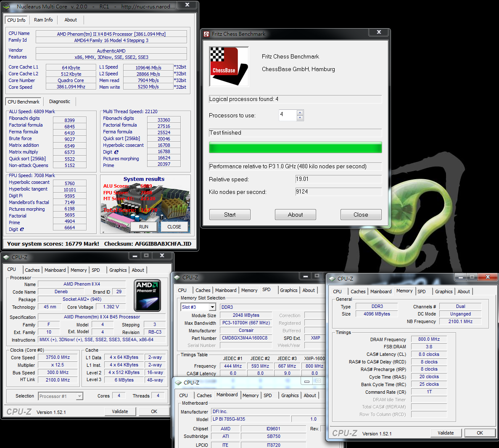499x448 pixels.
Task: Click the DRAM Frequency 800.0 MHz value
Action: [429, 339]
